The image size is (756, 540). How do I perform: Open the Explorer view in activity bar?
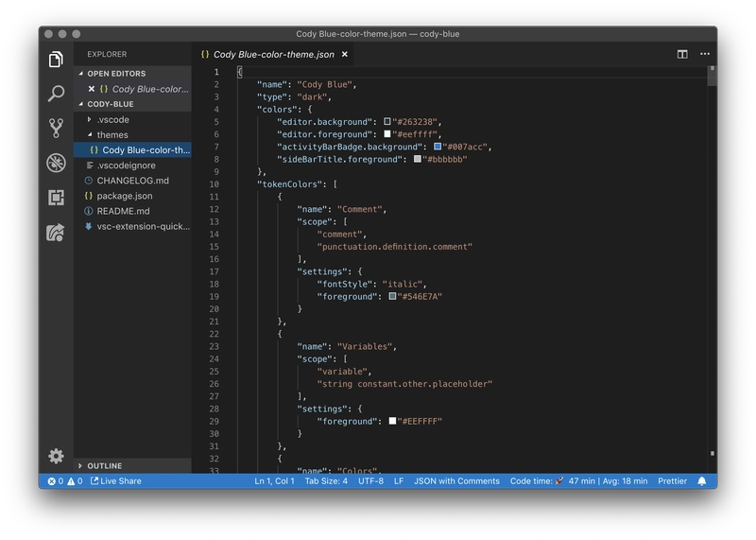pos(56,60)
